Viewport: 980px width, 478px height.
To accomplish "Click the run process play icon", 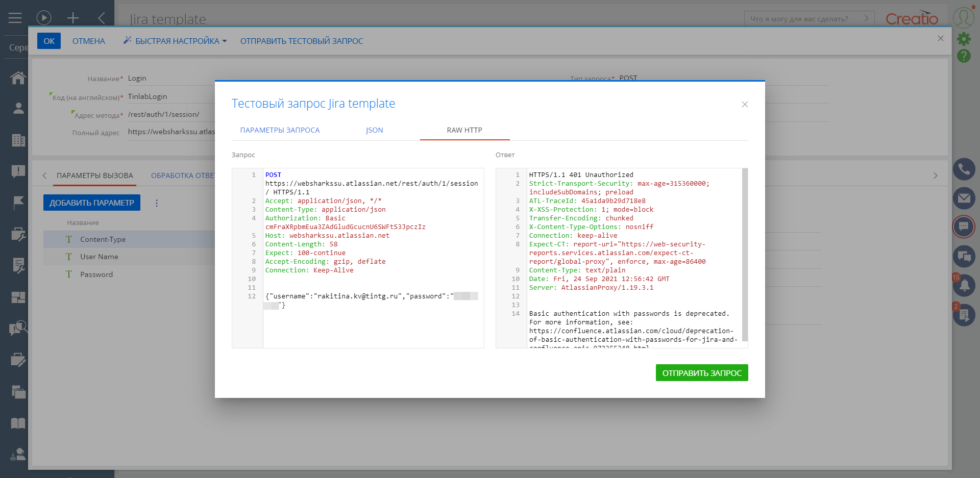I will click(x=44, y=18).
